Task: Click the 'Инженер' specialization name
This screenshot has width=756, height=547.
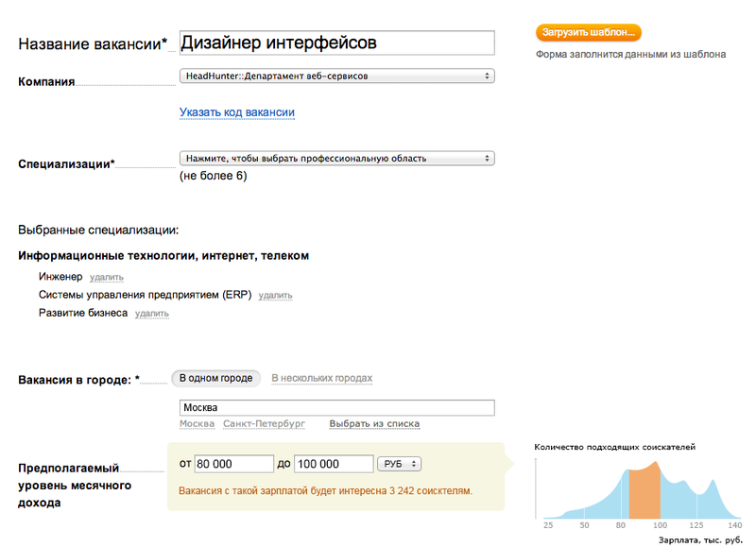Action: coord(60,277)
